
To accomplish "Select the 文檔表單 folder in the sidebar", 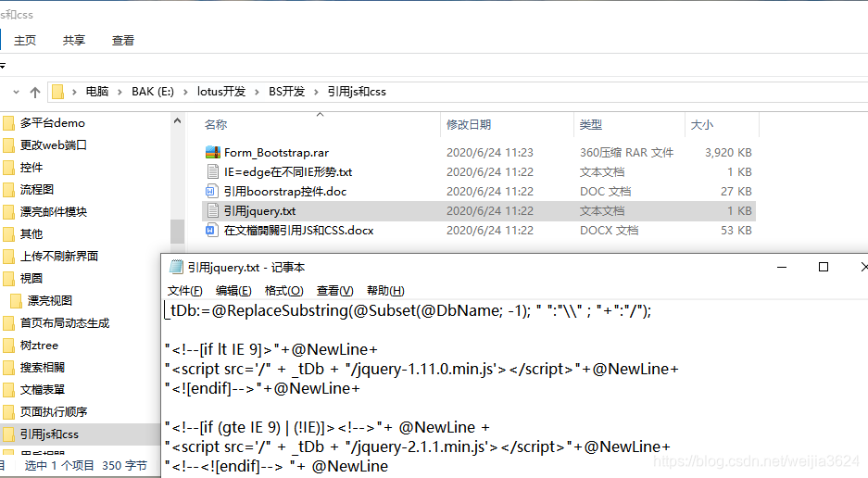I will (43, 389).
